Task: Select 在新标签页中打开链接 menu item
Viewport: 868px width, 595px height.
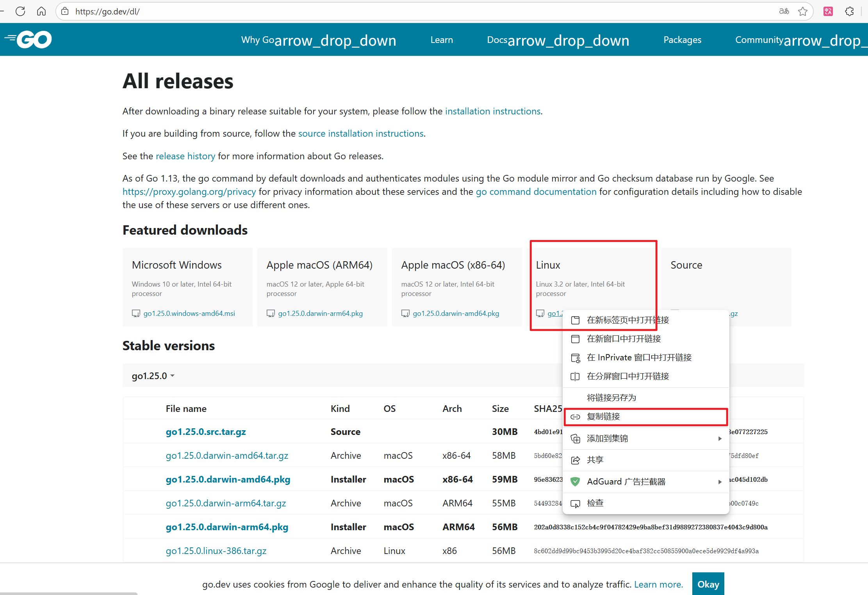Action: [646, 320]
